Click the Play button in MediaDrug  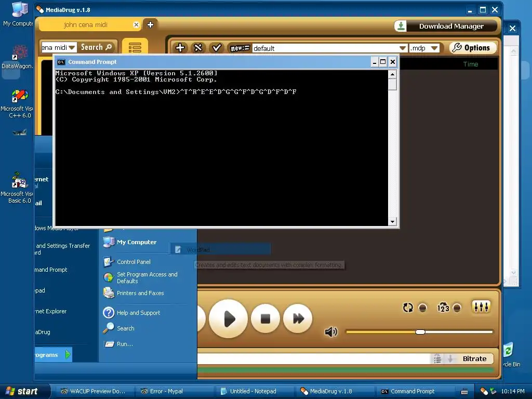(x=229, y=318)
